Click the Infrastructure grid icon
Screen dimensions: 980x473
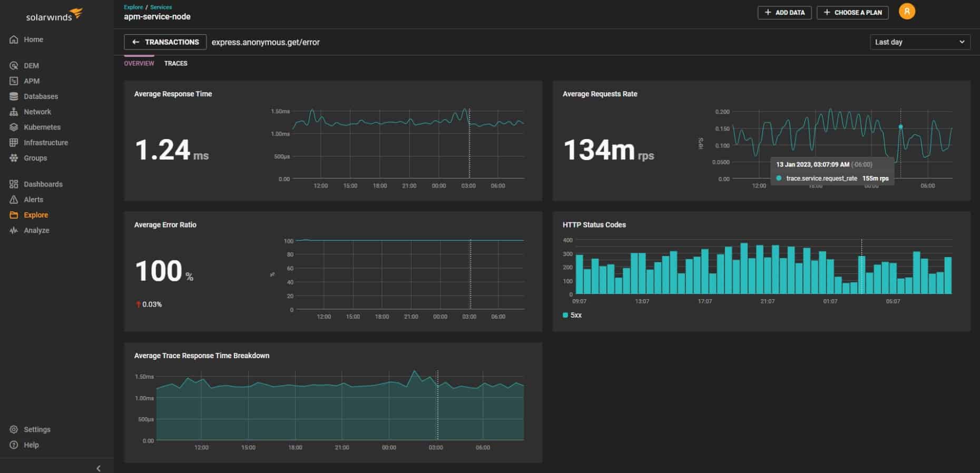tap(14, 143)
